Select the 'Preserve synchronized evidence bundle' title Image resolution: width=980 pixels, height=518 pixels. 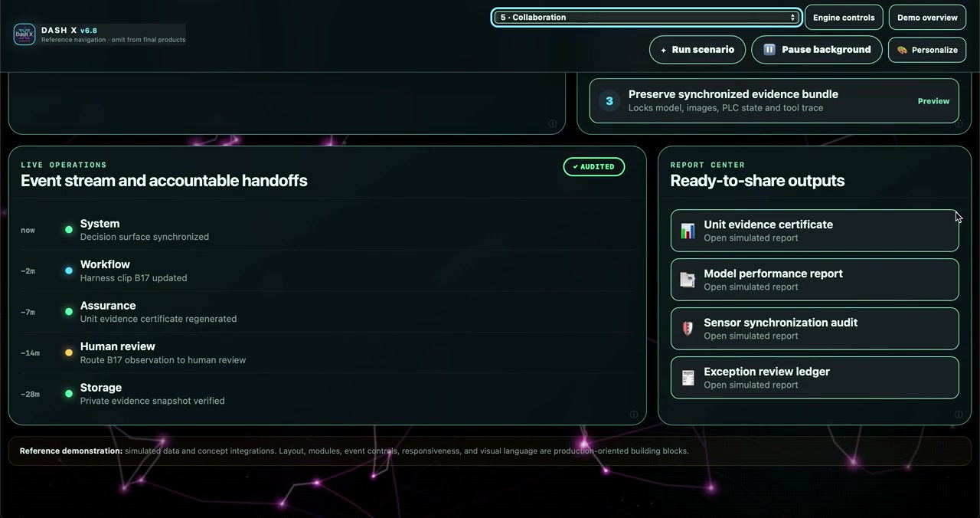click(x=733, y=94)
